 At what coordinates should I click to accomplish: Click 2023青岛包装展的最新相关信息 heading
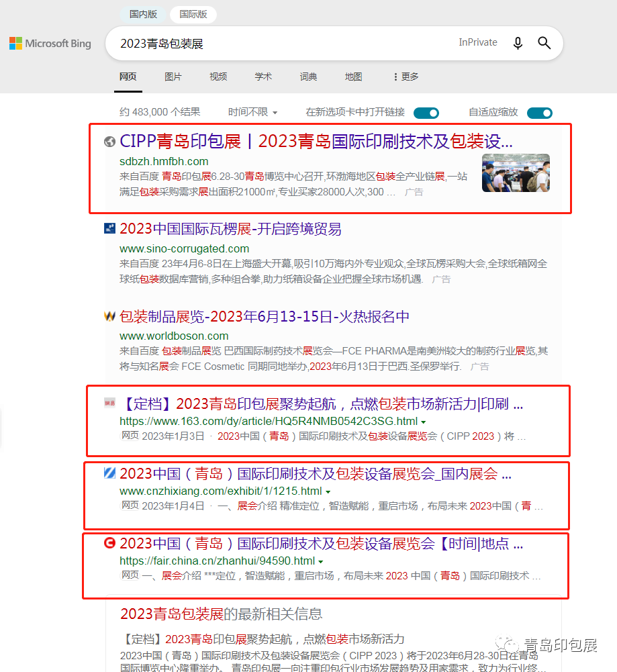point(221,614)
